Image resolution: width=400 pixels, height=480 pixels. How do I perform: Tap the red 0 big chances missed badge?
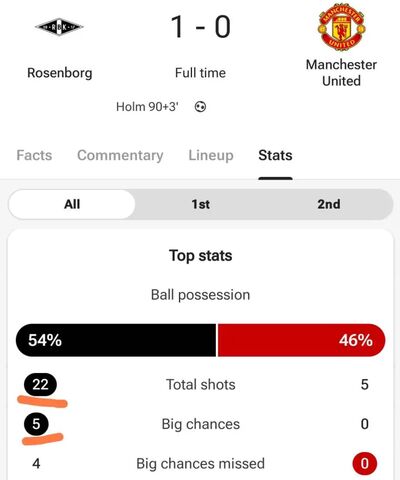[x=365, y=463]
